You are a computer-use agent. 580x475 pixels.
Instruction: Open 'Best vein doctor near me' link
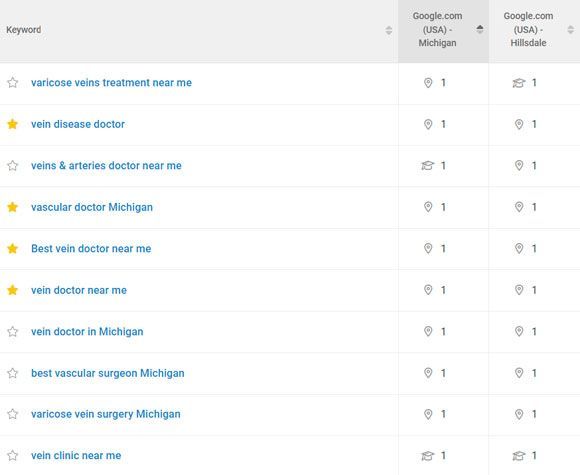tap(91, 248)
